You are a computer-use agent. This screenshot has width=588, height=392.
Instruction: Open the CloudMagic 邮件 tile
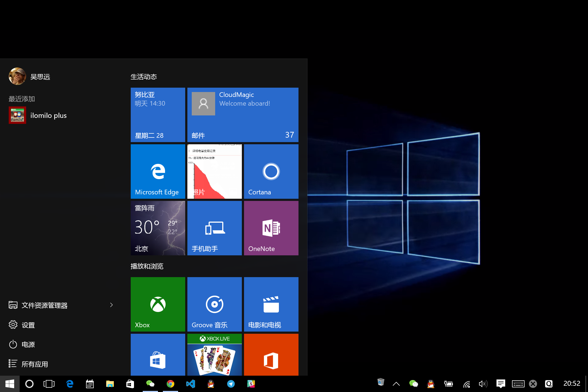[242, 115]
